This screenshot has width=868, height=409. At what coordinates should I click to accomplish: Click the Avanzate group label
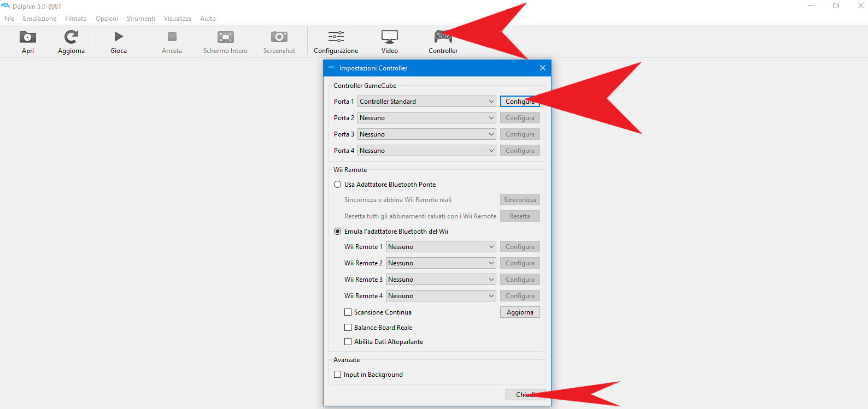347,360
